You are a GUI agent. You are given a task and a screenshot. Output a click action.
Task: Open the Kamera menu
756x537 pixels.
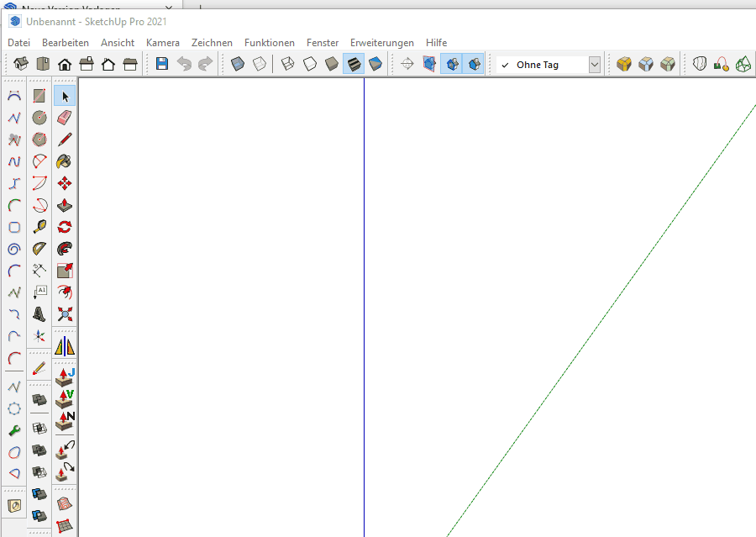point(162,43)
